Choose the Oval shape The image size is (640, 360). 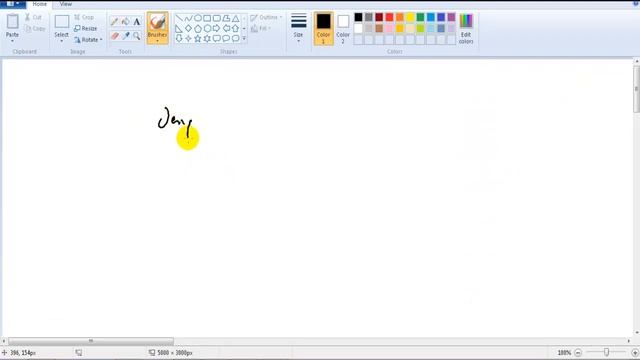[x=198, y=18]
